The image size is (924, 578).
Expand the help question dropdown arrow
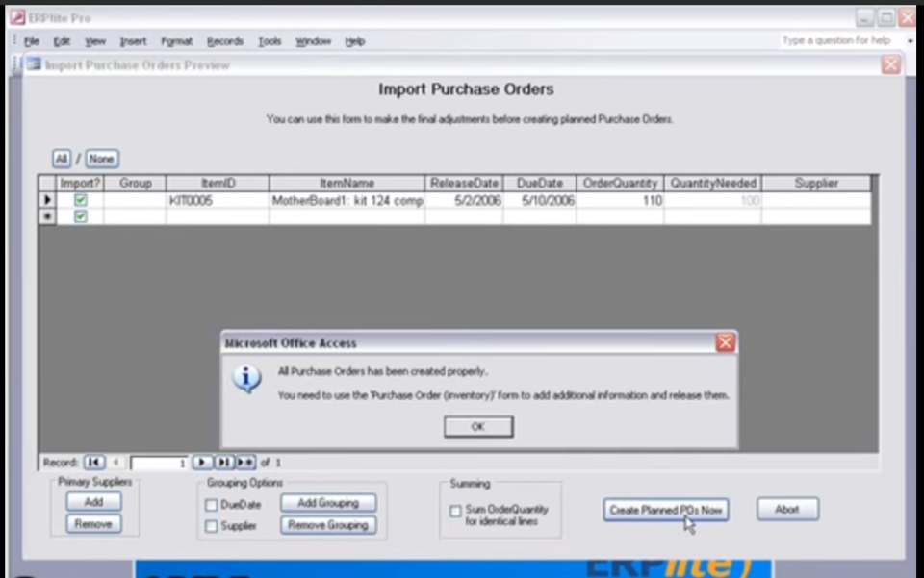pyautogui.click(x=911, y=41)
